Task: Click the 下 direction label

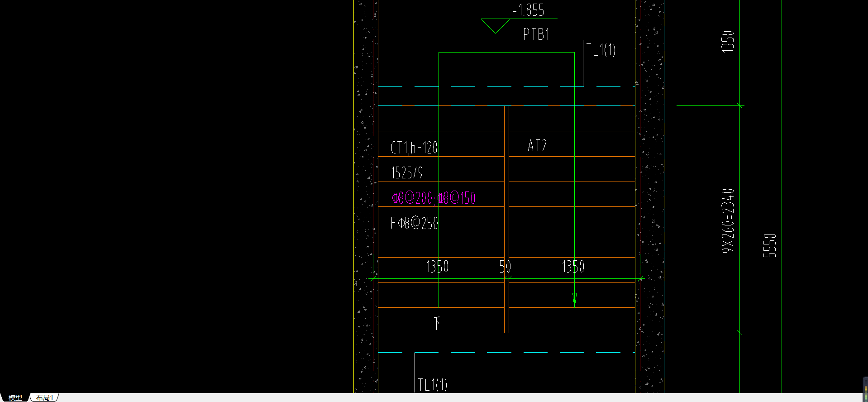Action: click(437, 323)
